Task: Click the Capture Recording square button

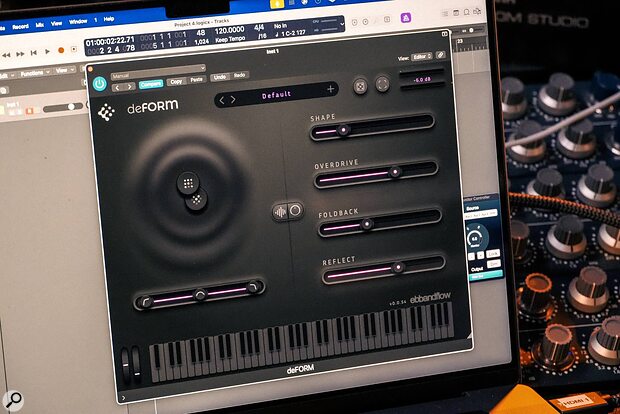Action: (74, 49)
